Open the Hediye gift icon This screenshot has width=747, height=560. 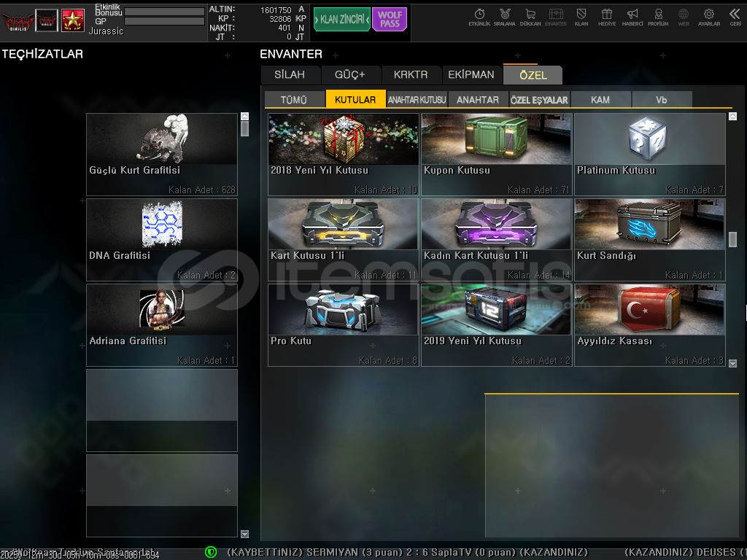(x=606, y=17)
